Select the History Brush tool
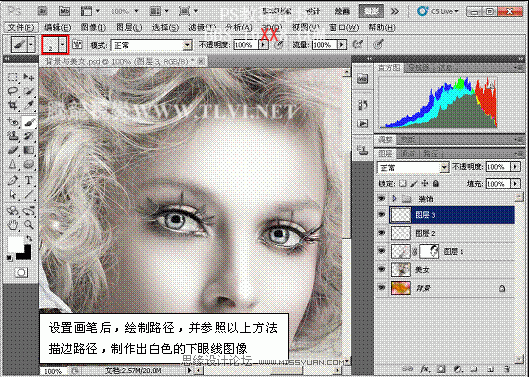Viewport: 529px width, 377px height. coord(29,136)
